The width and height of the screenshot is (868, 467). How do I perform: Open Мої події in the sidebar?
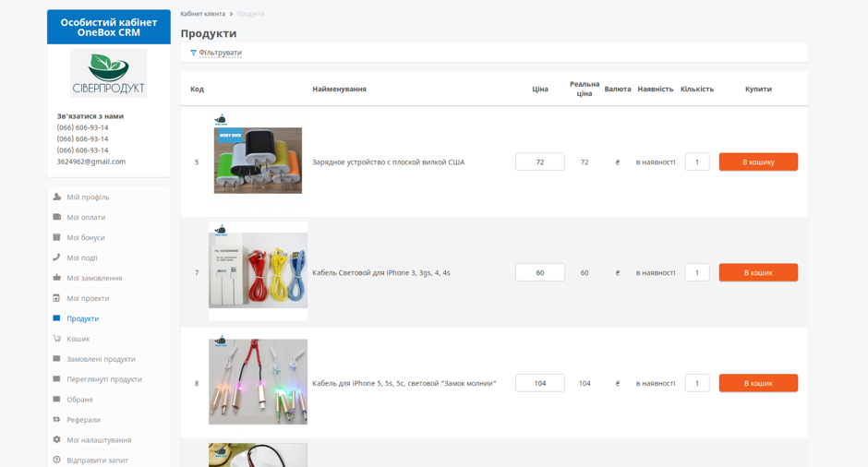pyautogui.click(x=82, y=257)
